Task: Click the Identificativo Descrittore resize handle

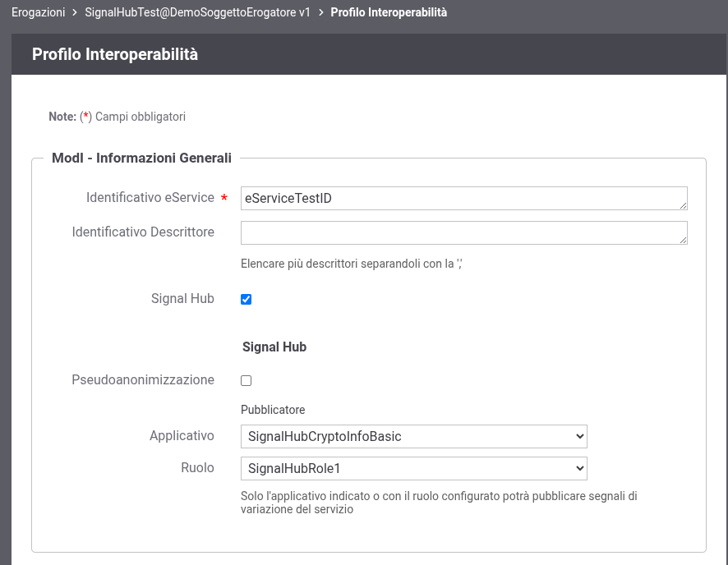Action: pyautogui.click(x=683, y=240)
